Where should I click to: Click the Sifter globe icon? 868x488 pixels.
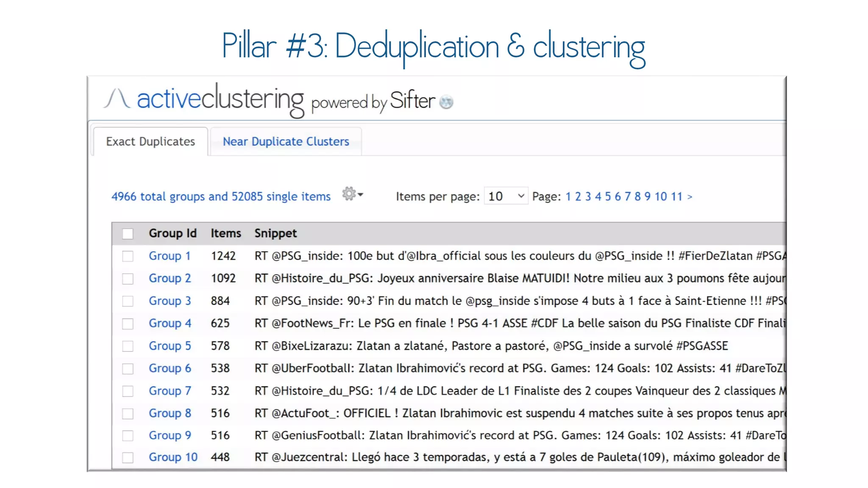coord(446,102)
